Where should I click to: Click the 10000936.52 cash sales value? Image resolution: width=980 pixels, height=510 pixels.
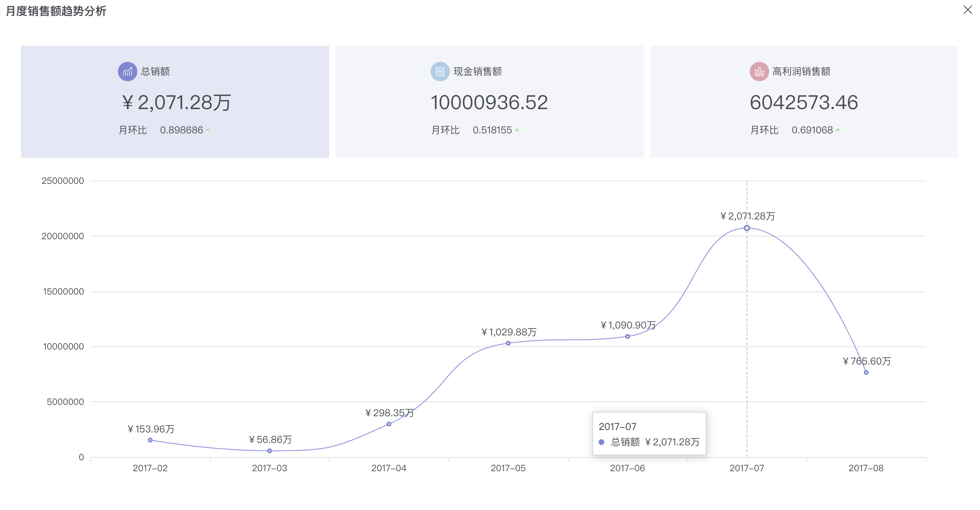point(489,102)
